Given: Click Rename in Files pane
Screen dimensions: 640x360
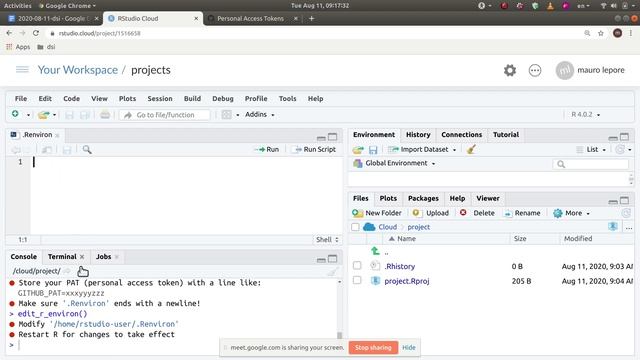Looking at the screenshot, I should tap(522, 213).
